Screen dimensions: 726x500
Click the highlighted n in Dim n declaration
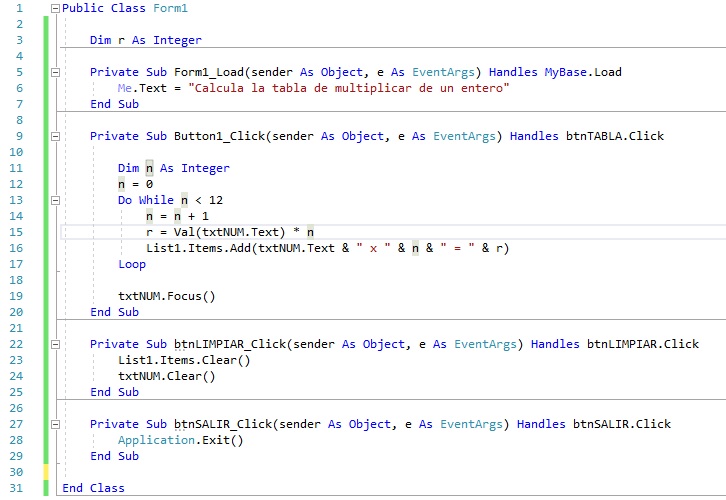click(150, 168)
